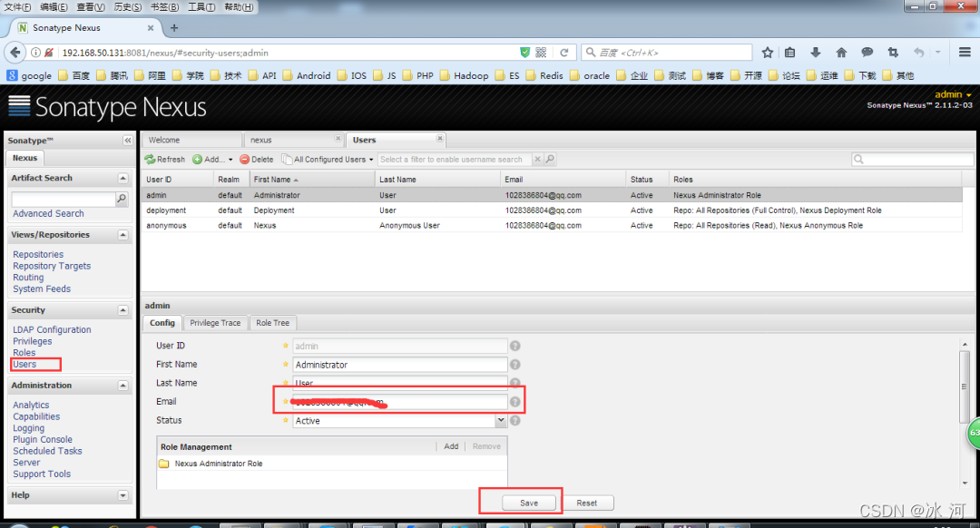Image resolution: width=980 pixels, height=528 pixels.
Task: Select the deployment user row
Action: coord(552,210)
